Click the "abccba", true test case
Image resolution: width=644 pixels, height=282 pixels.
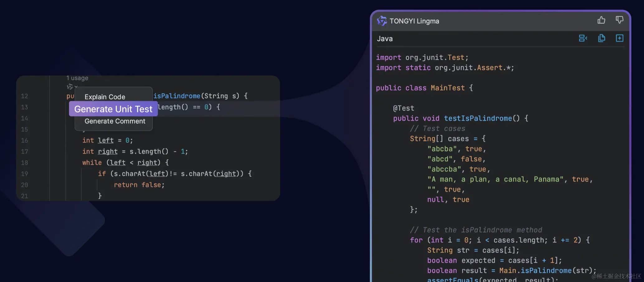point(459,169)
